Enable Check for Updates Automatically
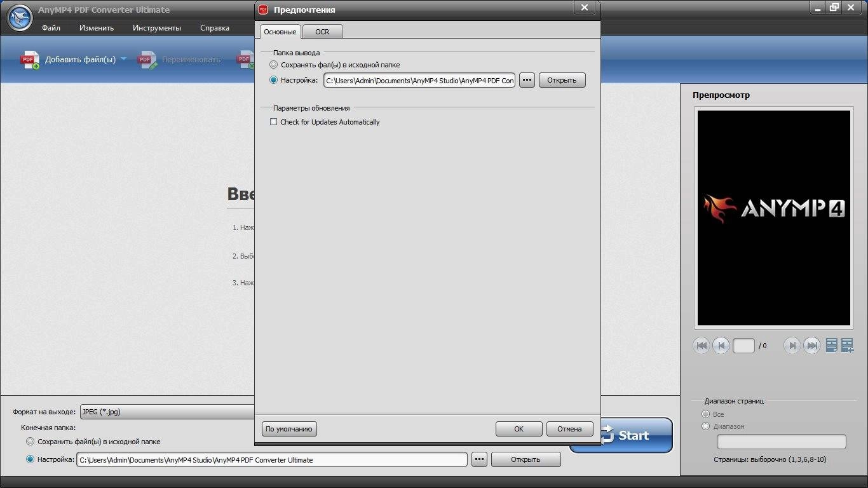868x488 pixels. [274, 122]
